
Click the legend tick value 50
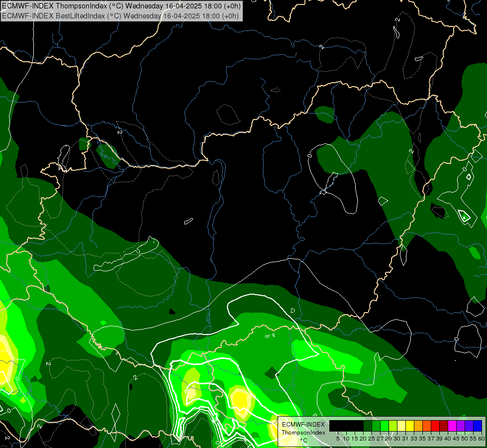coord(465,439)
